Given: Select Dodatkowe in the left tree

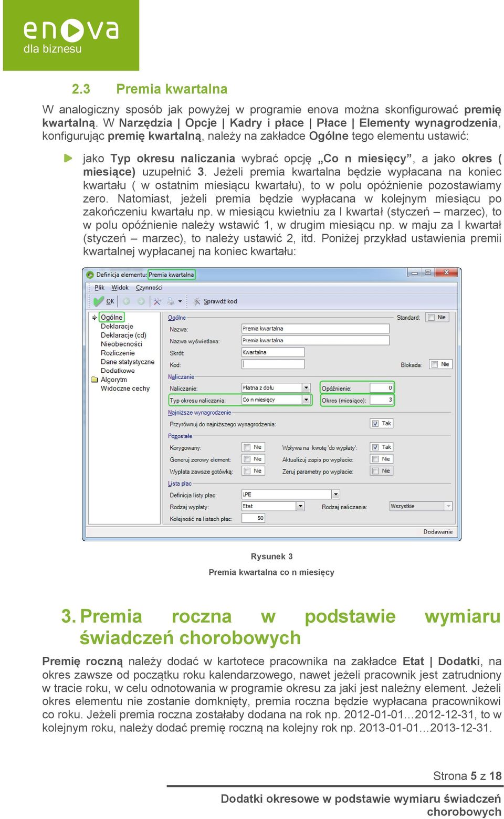Looking at the screenshot, I should (x=118, y=371).
